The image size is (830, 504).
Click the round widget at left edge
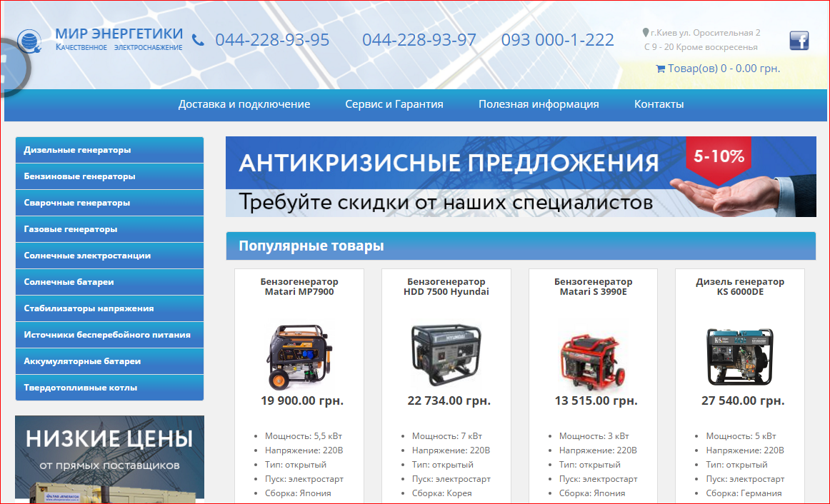point(11,66)
